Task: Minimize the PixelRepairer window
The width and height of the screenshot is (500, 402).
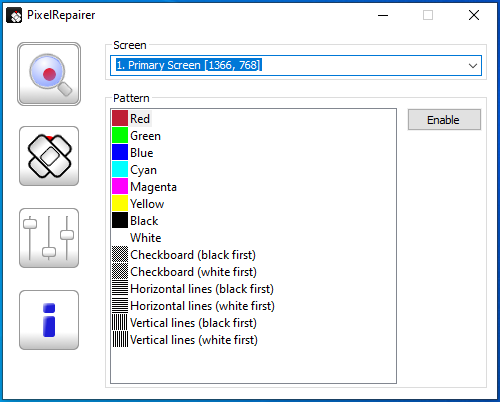Action: [x=383, y=15]
